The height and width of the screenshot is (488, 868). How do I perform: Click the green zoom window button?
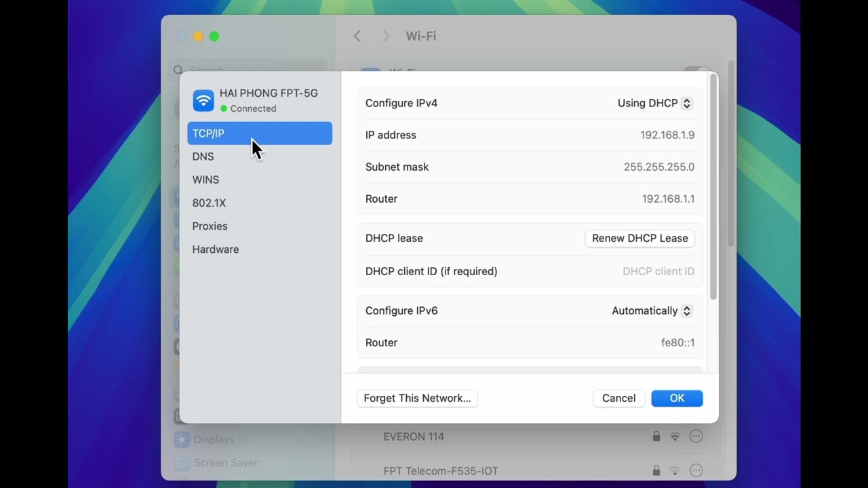point(214,37)
